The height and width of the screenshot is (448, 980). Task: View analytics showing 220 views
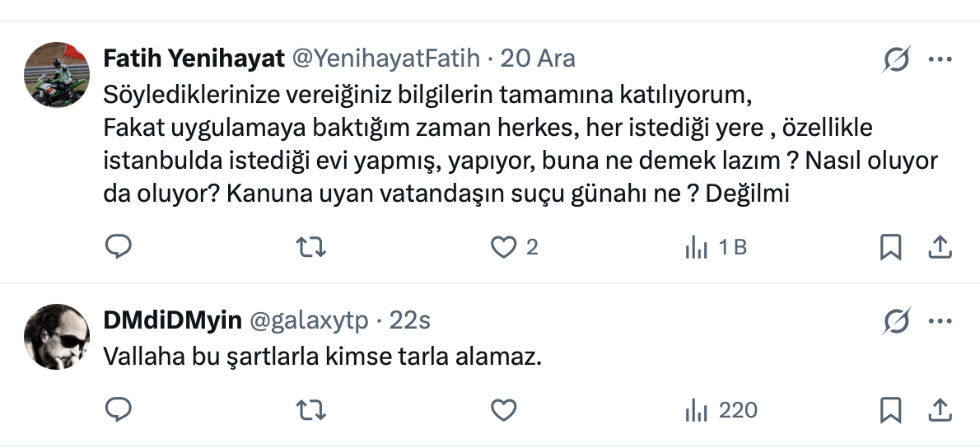pos(721,409)
